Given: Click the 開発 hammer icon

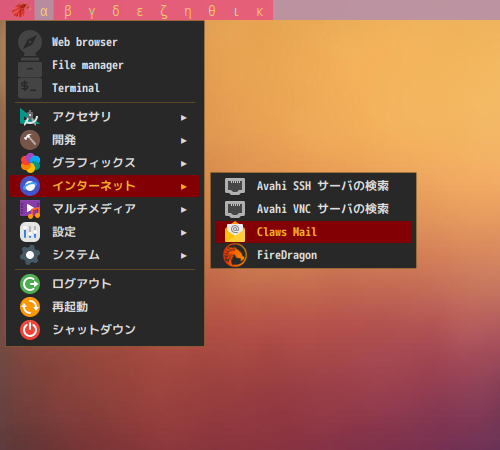Looking at the screenshot, I should (x=30, y=140).
